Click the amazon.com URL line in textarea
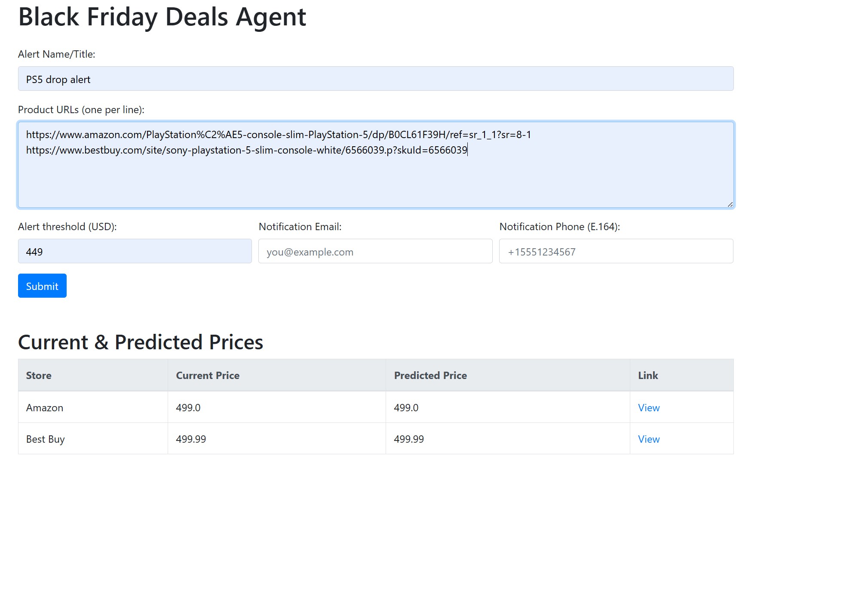This screenshot has width=868, height=607. click(279, 135)
